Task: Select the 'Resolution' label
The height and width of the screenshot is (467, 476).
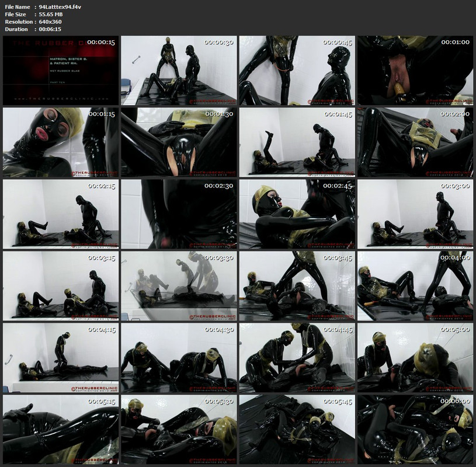Action: pyautogui.click(x=19, y=22)
